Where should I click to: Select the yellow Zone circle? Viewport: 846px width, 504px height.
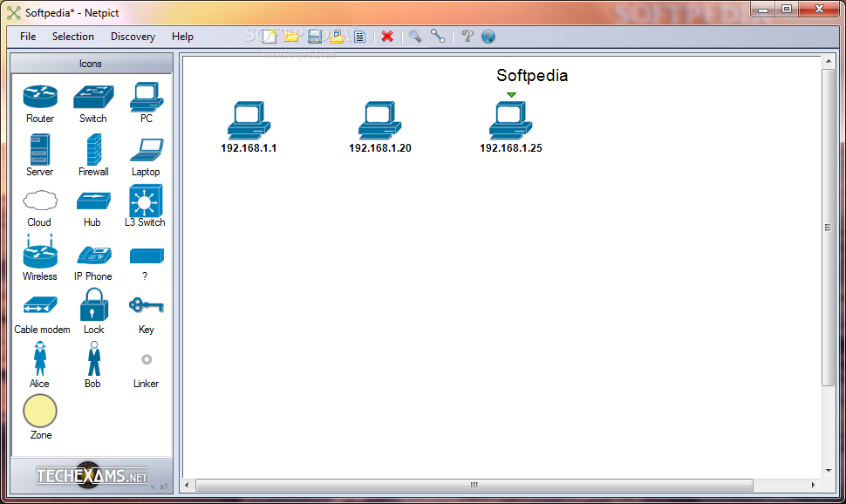click(x=40, y=411)
